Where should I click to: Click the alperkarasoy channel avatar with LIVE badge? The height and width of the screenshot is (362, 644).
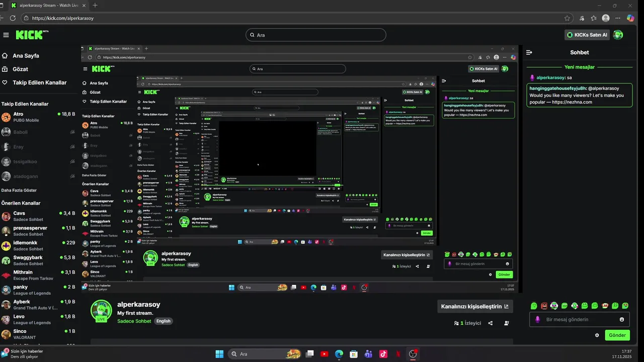(101, 311)
